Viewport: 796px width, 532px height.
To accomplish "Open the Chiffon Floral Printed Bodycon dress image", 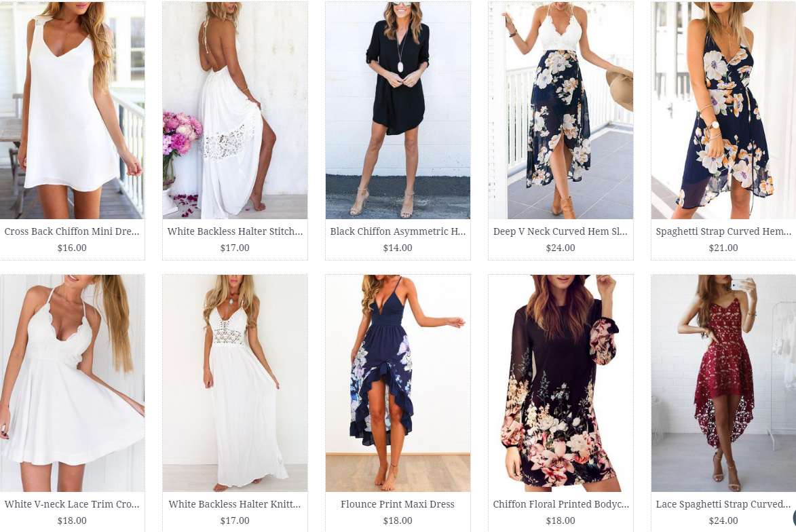I will point(561,383).
